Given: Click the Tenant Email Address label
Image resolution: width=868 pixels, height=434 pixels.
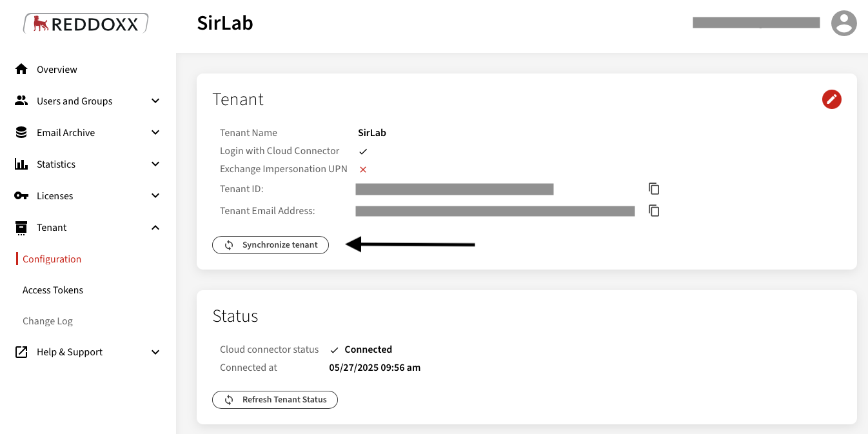Looking at the screenshot, I should tap(268, 211).
